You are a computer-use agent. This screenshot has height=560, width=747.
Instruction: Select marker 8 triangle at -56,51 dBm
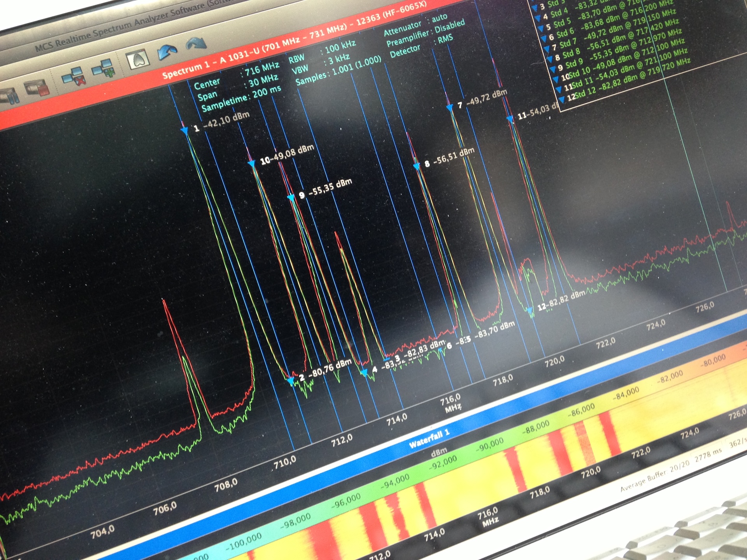[x=416, y=166]
